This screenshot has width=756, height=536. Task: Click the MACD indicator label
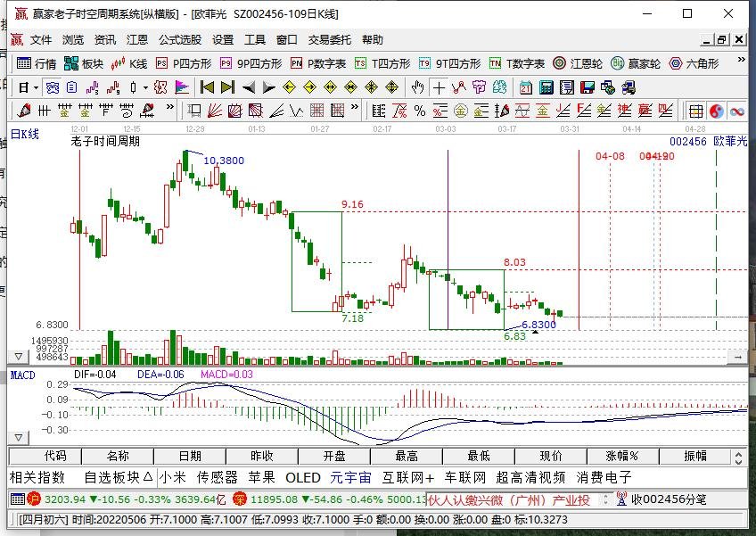(x=22, y=375)
